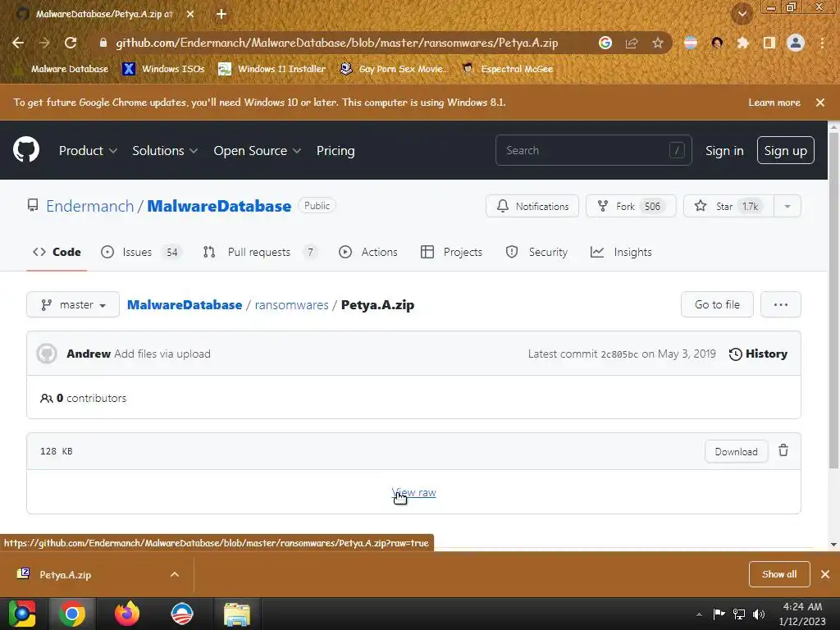Click the Google icon in the address bar

605,43
